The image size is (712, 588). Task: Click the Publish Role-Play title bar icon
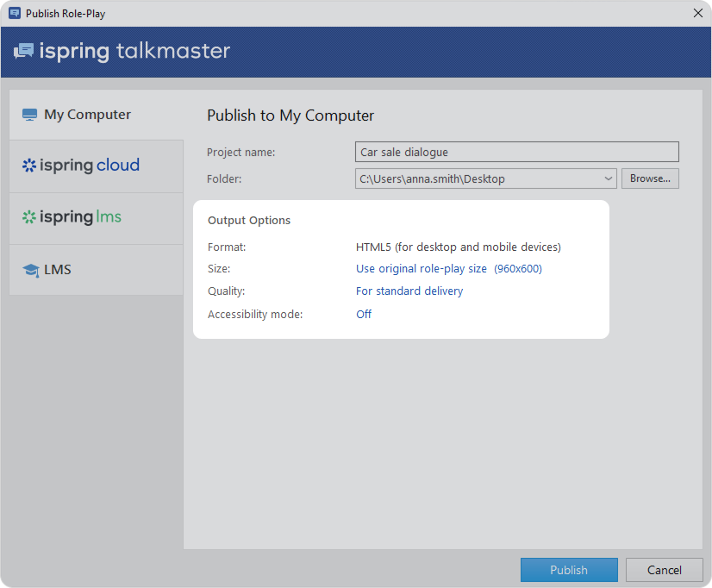pyautogui.click(x=15, y=13)
